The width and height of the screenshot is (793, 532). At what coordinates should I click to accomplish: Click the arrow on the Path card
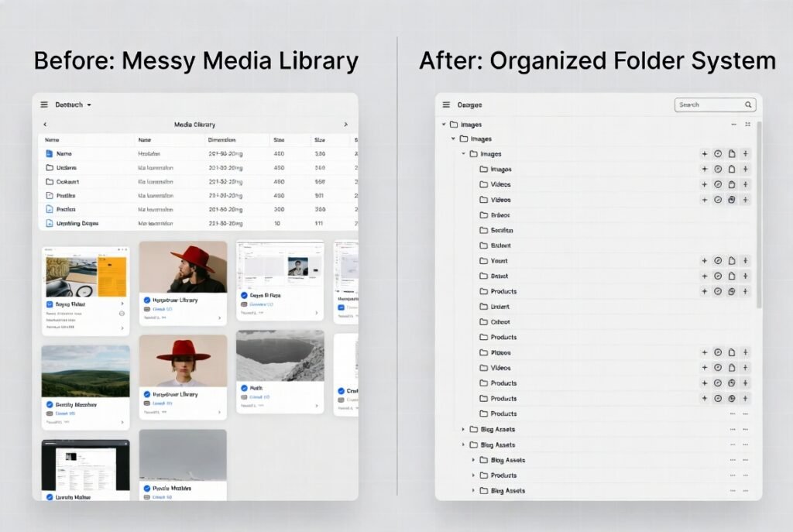click(317, 406)
